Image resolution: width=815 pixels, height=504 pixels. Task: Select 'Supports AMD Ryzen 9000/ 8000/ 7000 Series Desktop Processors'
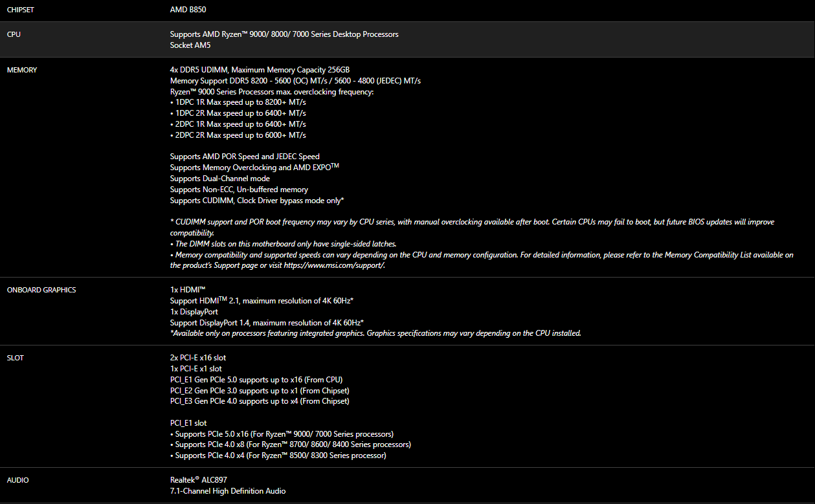click(x=284, y=34)
